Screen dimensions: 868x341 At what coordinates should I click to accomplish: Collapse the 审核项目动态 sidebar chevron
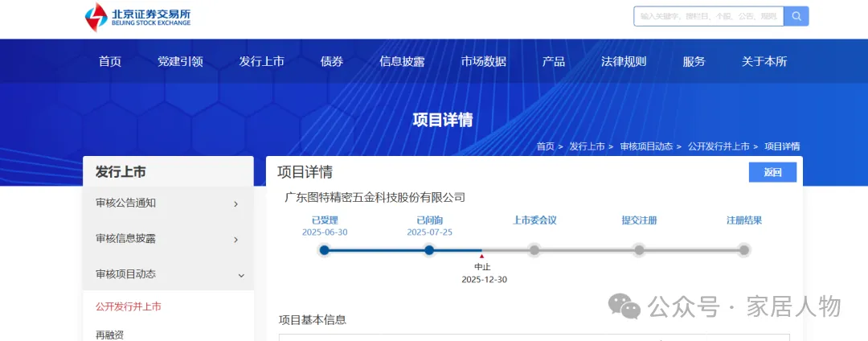tap(241, 275)
